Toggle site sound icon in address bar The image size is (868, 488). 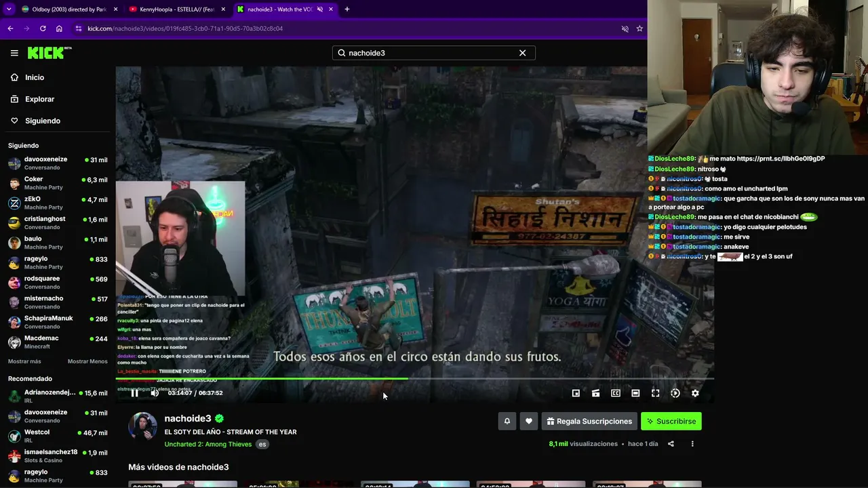(x=625, y=28)
